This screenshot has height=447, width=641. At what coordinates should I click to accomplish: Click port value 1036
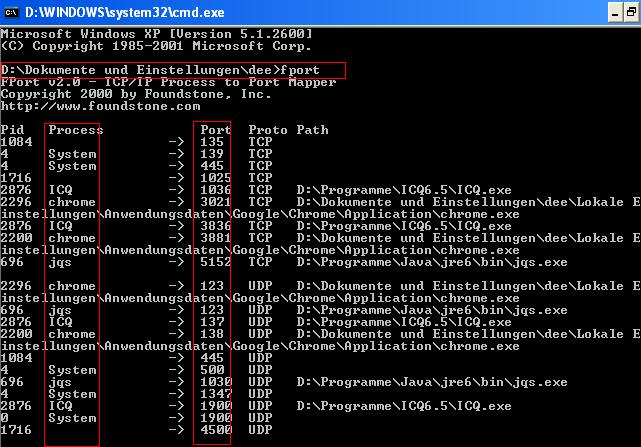[216, 190]
